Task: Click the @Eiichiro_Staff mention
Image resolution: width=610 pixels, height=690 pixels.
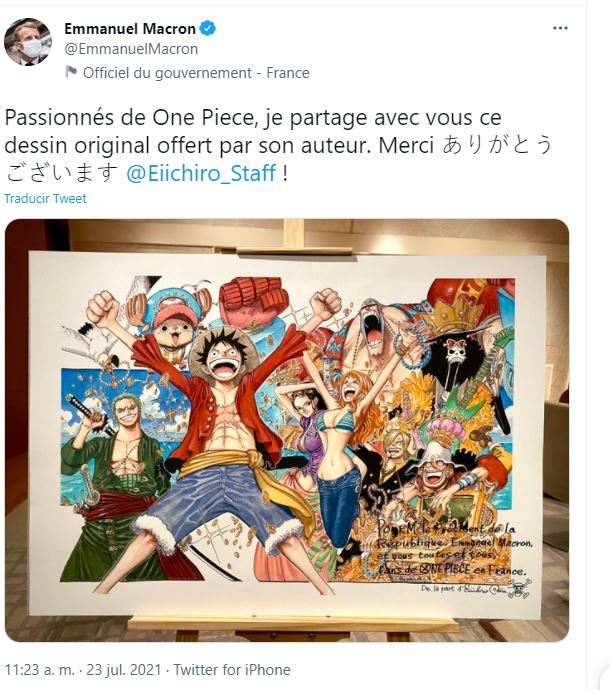Action: coord(201,173)
